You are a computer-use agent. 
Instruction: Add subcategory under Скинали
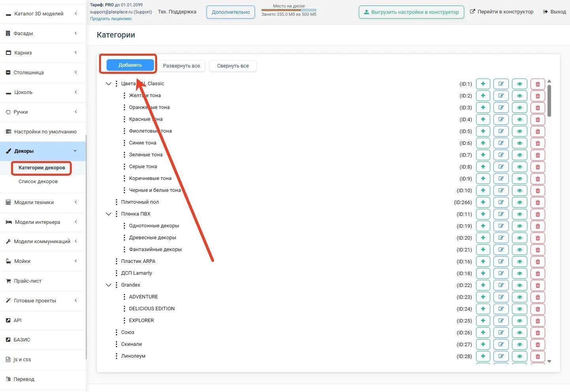click(x=483, y=344)
